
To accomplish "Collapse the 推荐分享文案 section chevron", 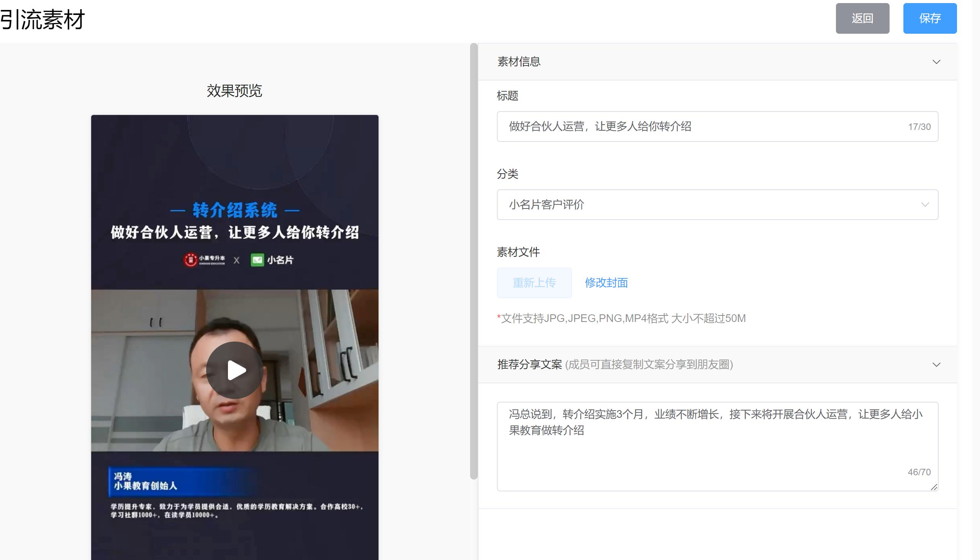I will coord(936,365).
